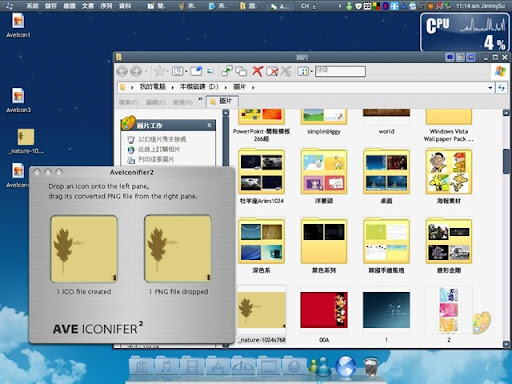Click the film strip dock icon
The image size is (512, 384).
tap(192, 367)
